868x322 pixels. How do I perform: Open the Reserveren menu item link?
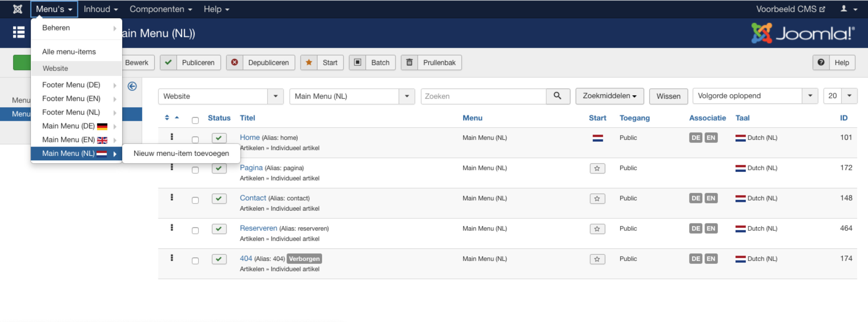(258, 228)
